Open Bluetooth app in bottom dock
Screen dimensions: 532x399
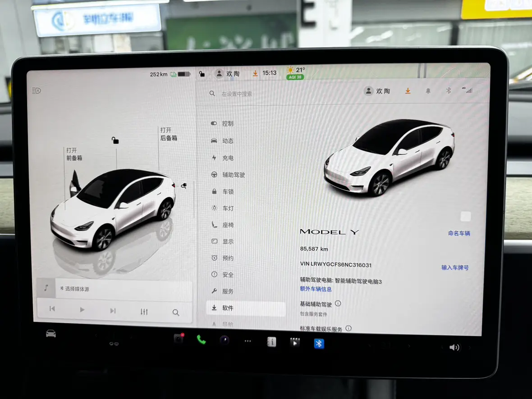tap(319, 344)
